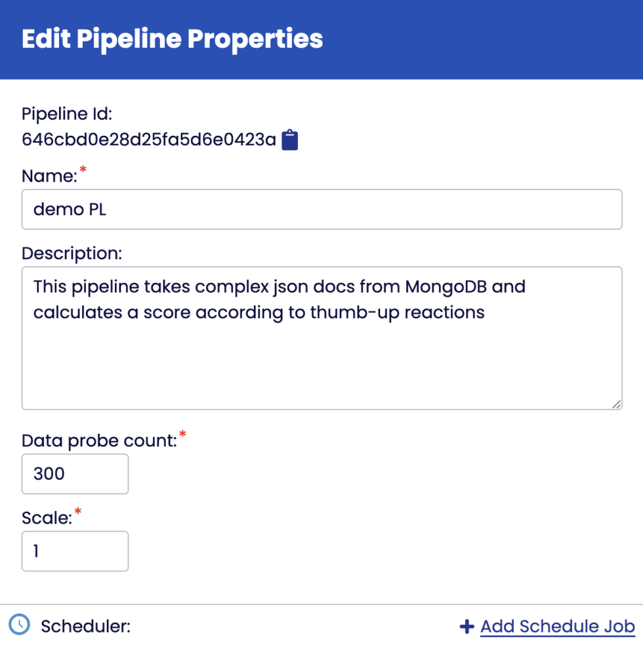
Task: Click the Description box resize handle
Action: click(x=617, y=404)
